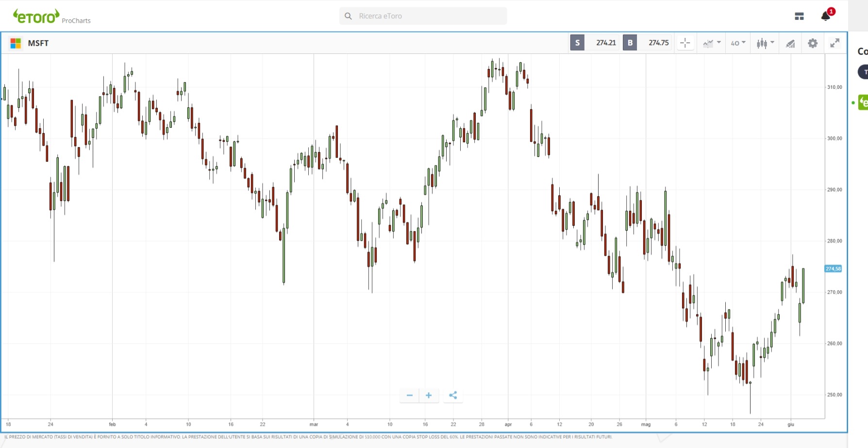The image size is (868, 448).
Task: Focus the Ricerca eToro search field
Action: tap(423, 16)
